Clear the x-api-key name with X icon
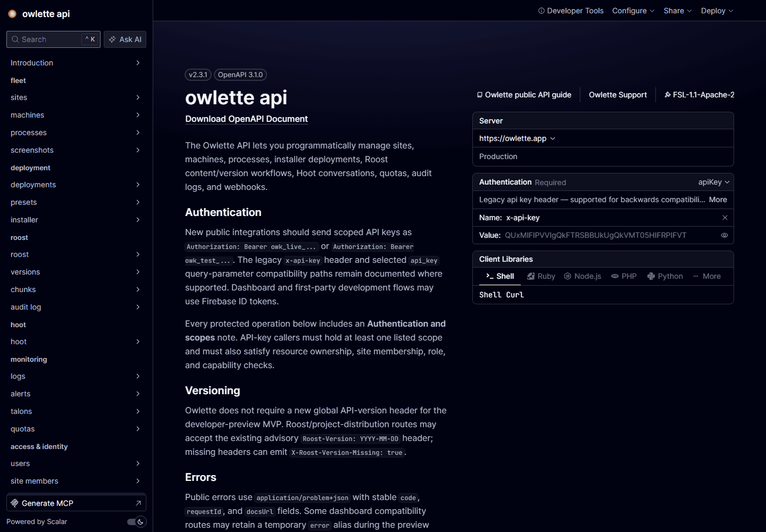Viewport: 766px width, 532px height. tap(725, 218)
